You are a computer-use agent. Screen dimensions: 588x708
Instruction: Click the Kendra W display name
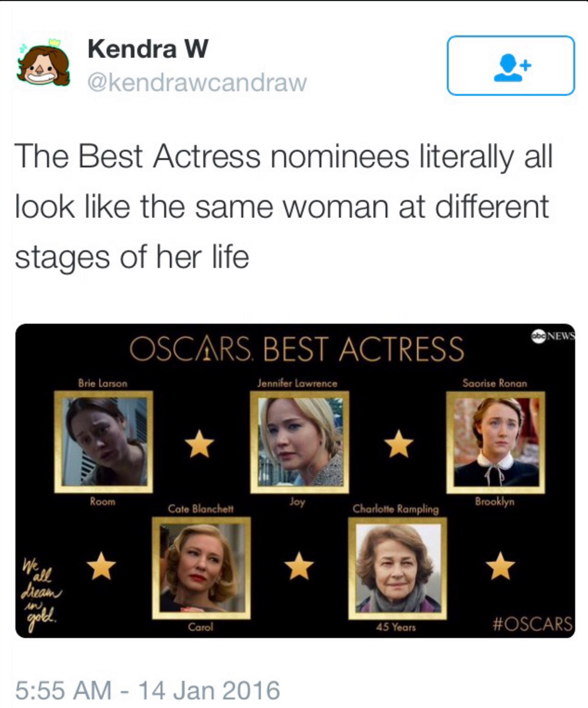(148, 49)
